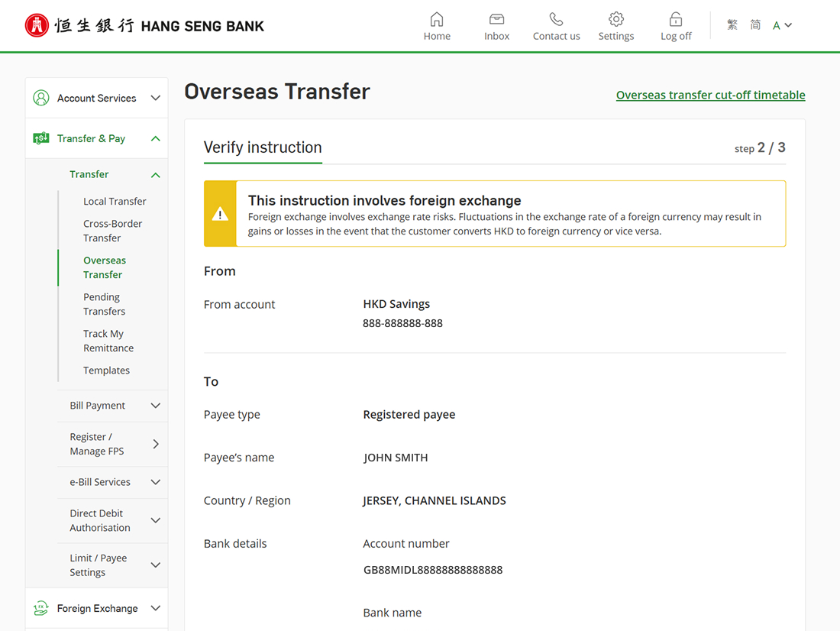Go to Pending Transfers
The image size is (840, 631).
pos(104,304)
